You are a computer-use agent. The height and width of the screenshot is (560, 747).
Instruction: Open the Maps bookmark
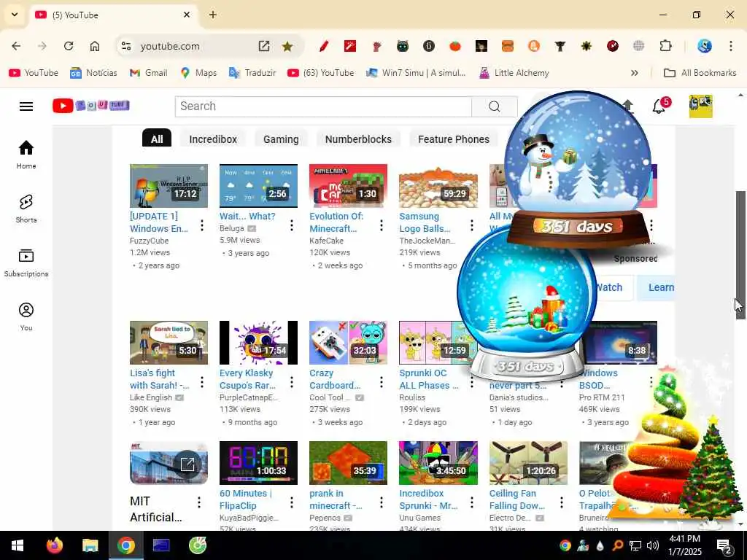pos(198,73)
